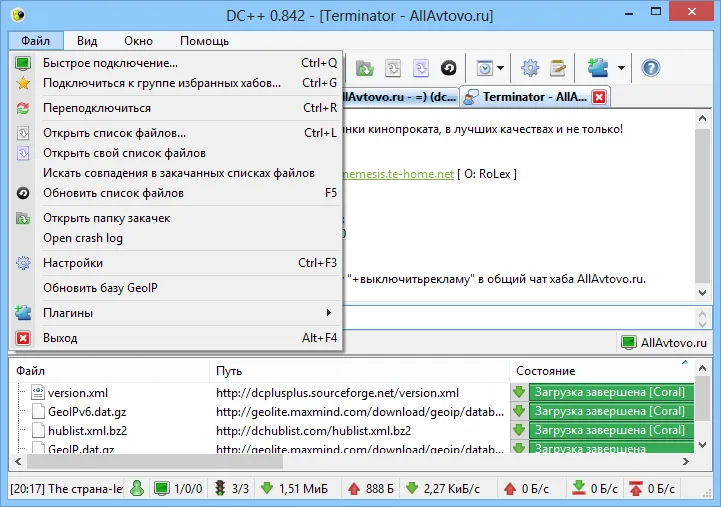Viewport: 721px width, 507px height.
Task: Click download limit icon in status bar
Action: (578, 488)
